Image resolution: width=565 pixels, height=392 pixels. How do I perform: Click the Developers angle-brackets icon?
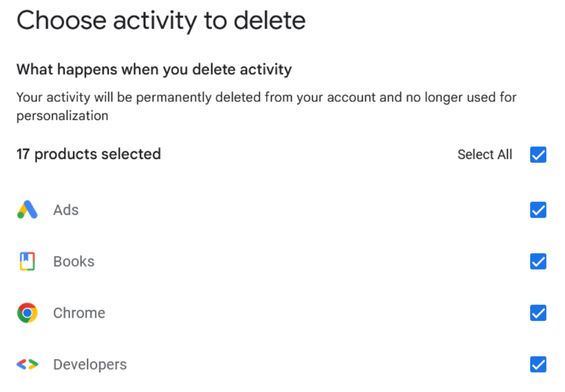click(27, 364)
